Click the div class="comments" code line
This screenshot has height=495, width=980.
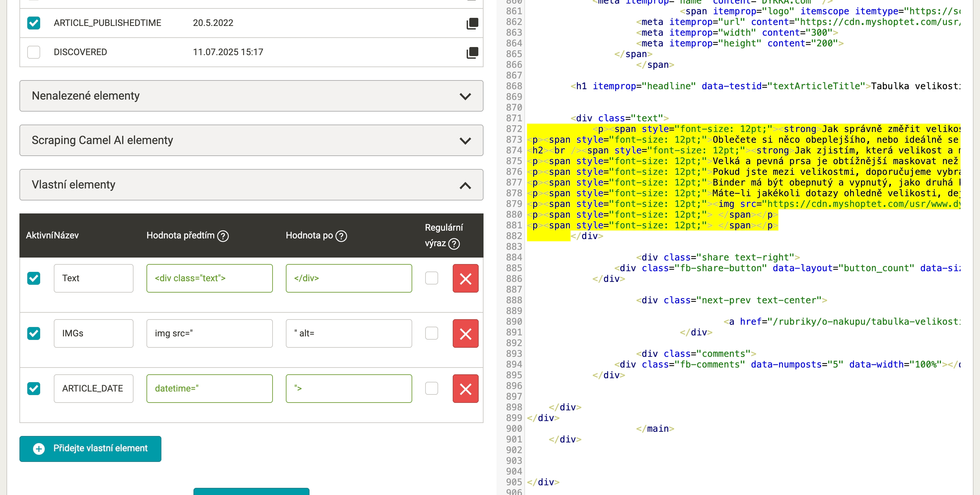tap(696, 354)
